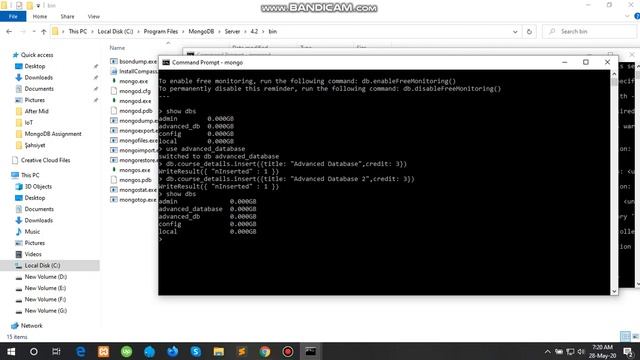Launch Microsoft Edge from the taskbar

pyautogui.click(x=81, y=351)
